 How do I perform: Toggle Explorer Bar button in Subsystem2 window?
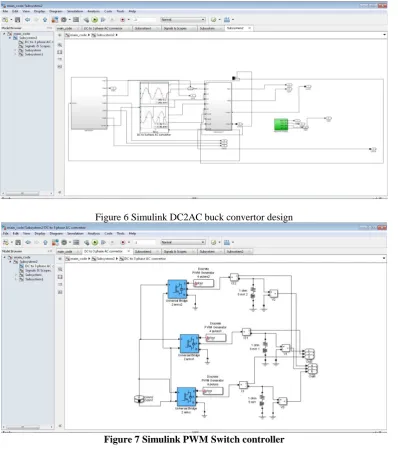[60, 35]
